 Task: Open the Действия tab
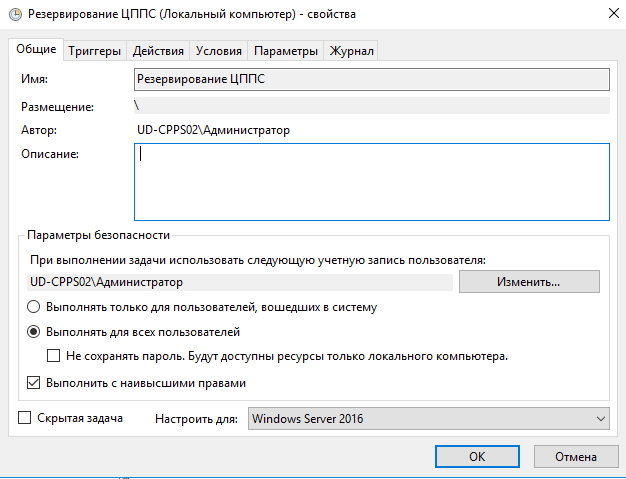pyautogui.click(x=158, y=51)
